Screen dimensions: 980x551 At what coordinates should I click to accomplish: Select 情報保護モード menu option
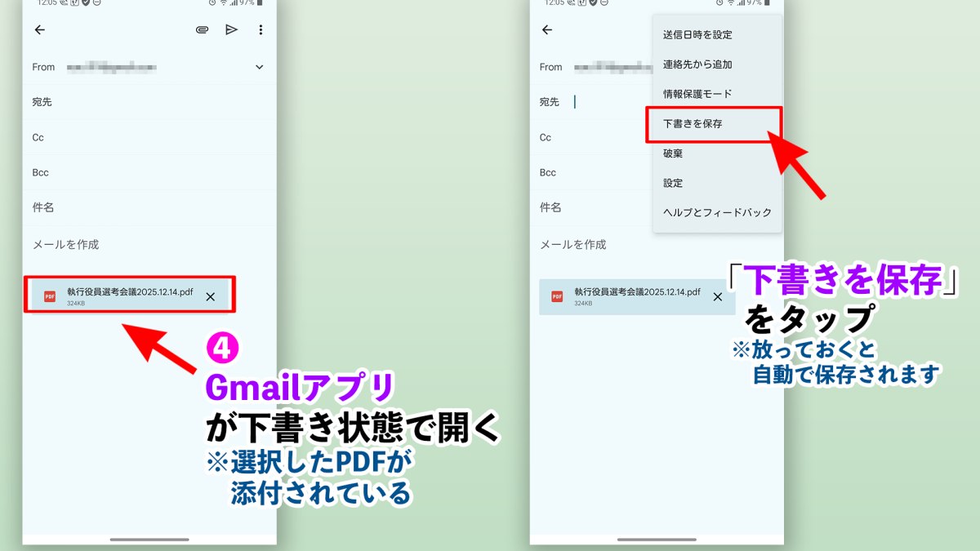pos(697,94)
